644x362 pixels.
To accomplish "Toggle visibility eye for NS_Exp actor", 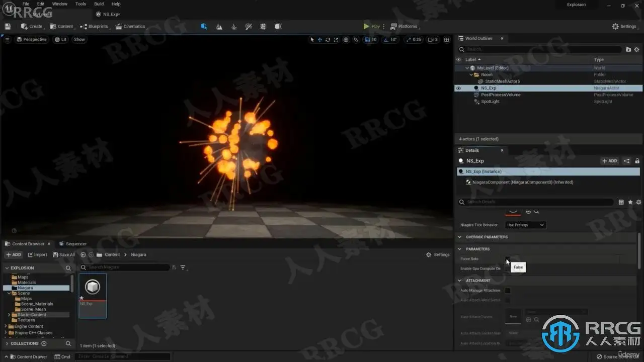I will [x=458, y=88].
